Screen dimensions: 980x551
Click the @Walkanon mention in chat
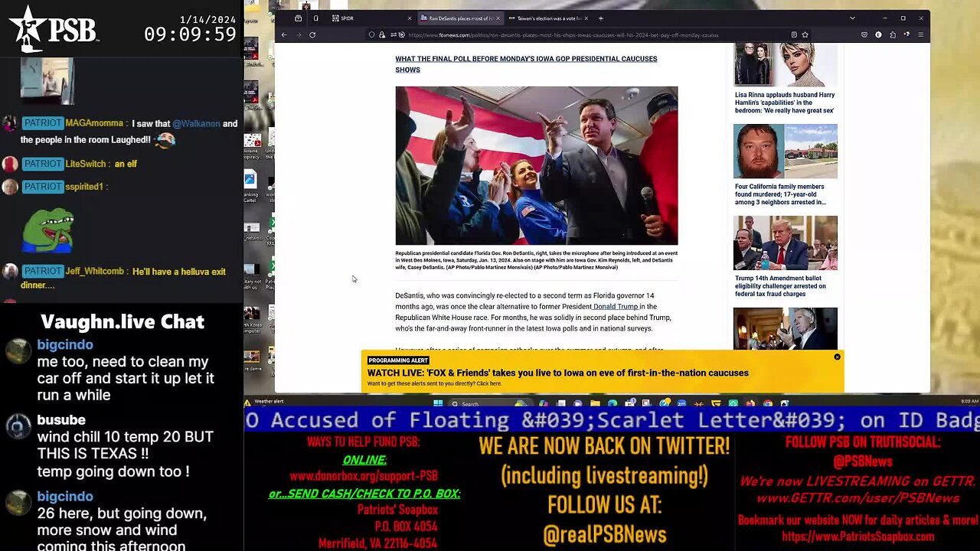(x=196, y=123)
